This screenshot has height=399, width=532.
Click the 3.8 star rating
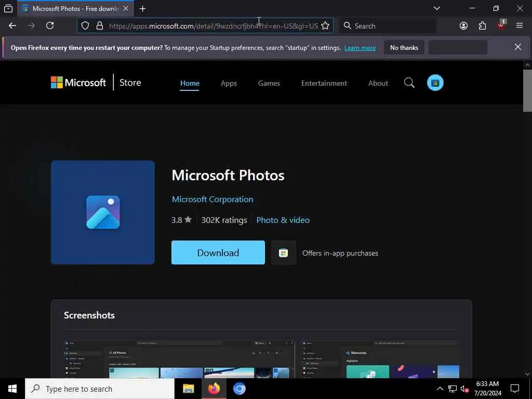click(x=181, y=220)
